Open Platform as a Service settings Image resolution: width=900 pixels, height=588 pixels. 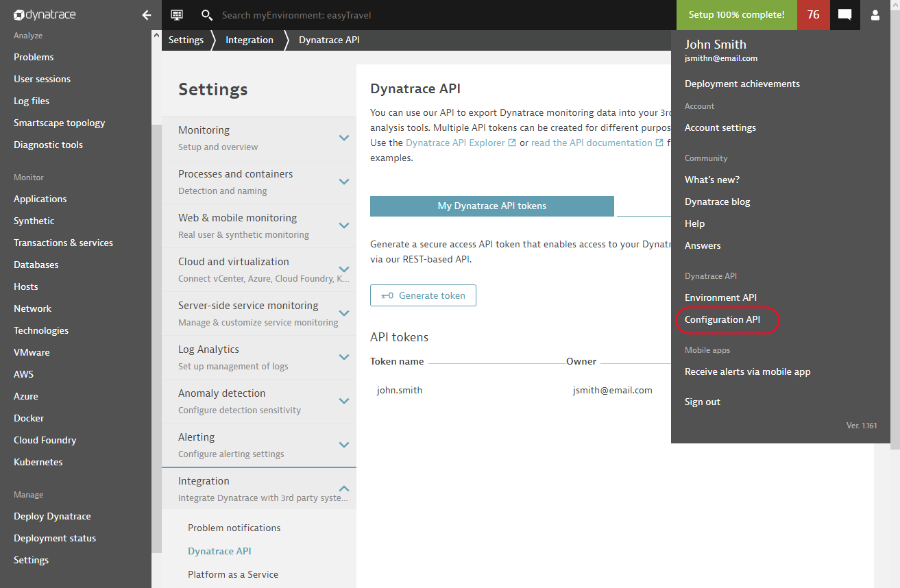(x=233, y=574)
